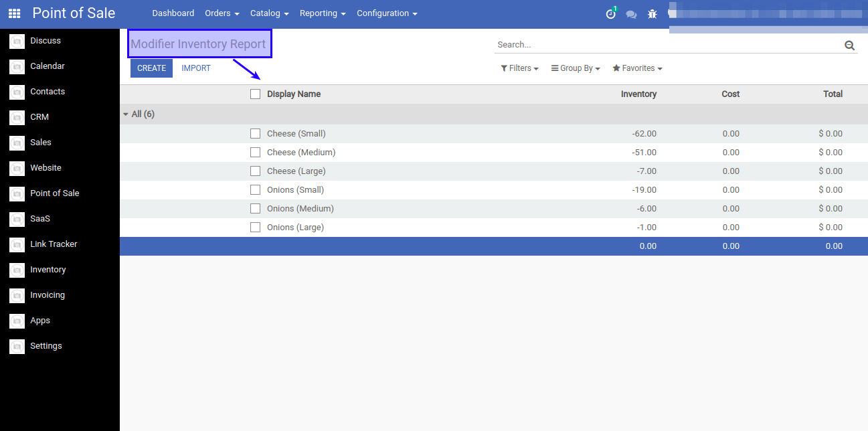Open the Group By dropdown

(x=576, y=68)
